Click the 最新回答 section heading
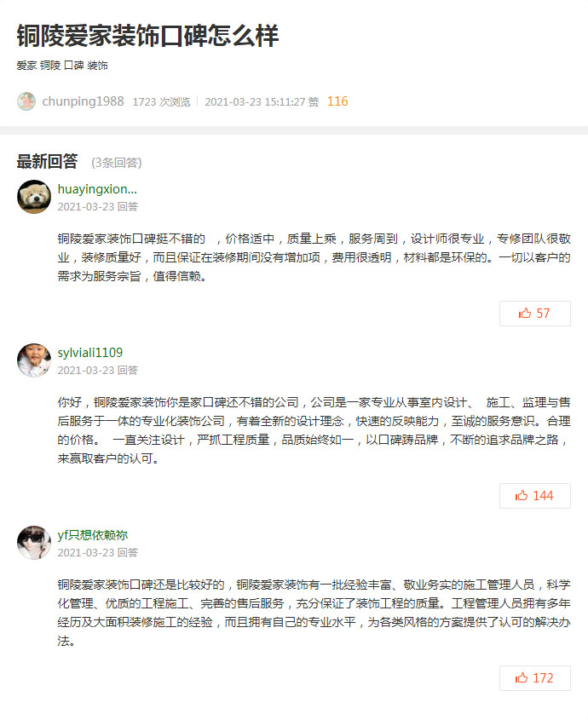The image size is (588, 720). pos(48,162)
